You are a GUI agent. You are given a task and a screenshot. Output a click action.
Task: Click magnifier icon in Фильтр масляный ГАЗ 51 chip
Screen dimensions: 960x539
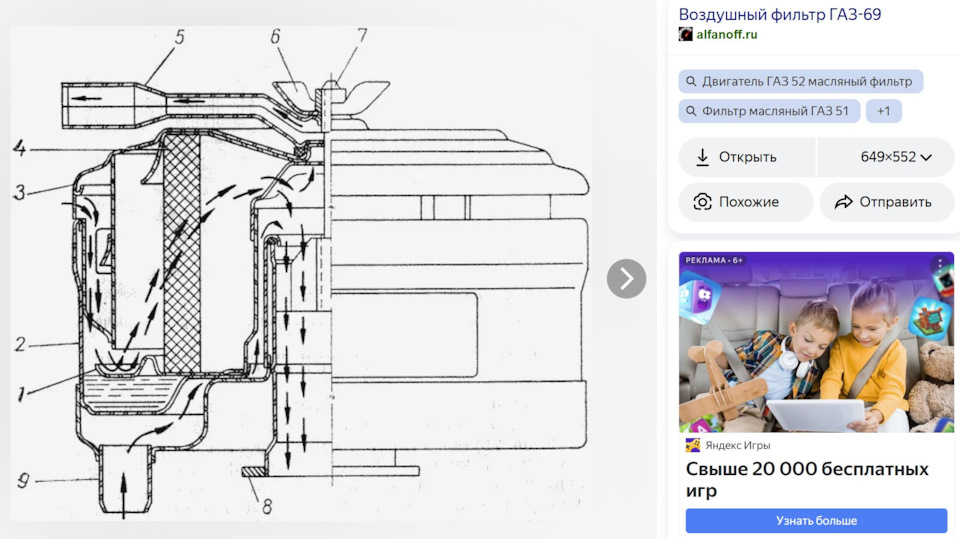coord(691,111)
